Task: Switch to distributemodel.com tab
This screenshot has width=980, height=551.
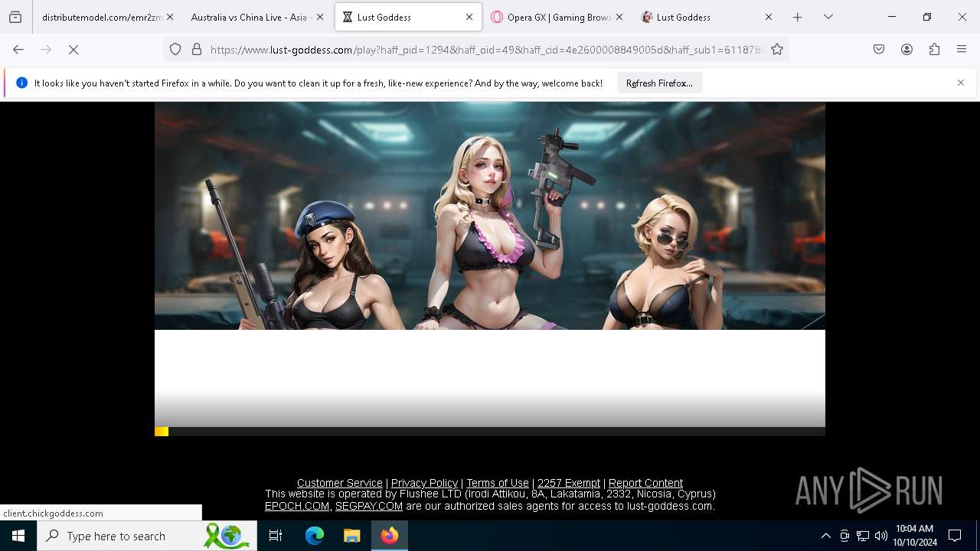Action: click(102, 17)
